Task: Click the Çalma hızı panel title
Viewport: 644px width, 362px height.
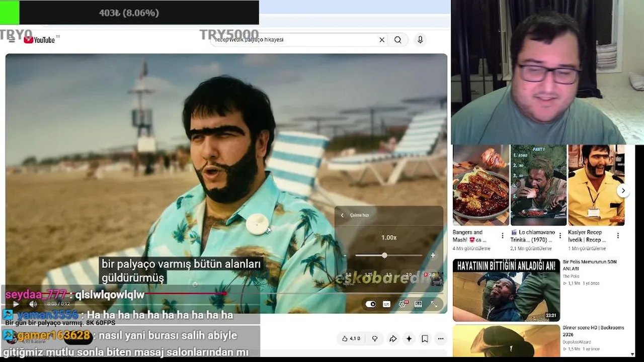Action: point(359,215)
